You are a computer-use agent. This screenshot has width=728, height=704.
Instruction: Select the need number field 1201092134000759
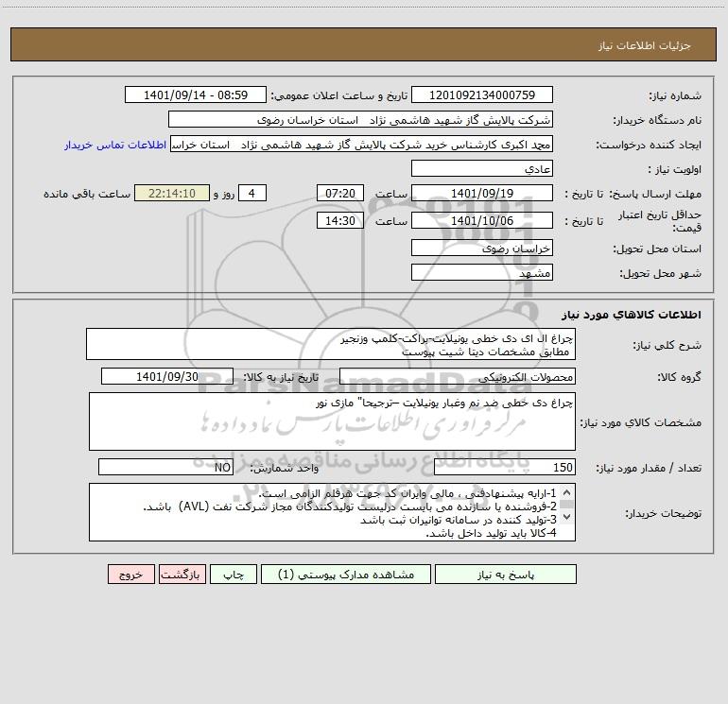point(482,94)
